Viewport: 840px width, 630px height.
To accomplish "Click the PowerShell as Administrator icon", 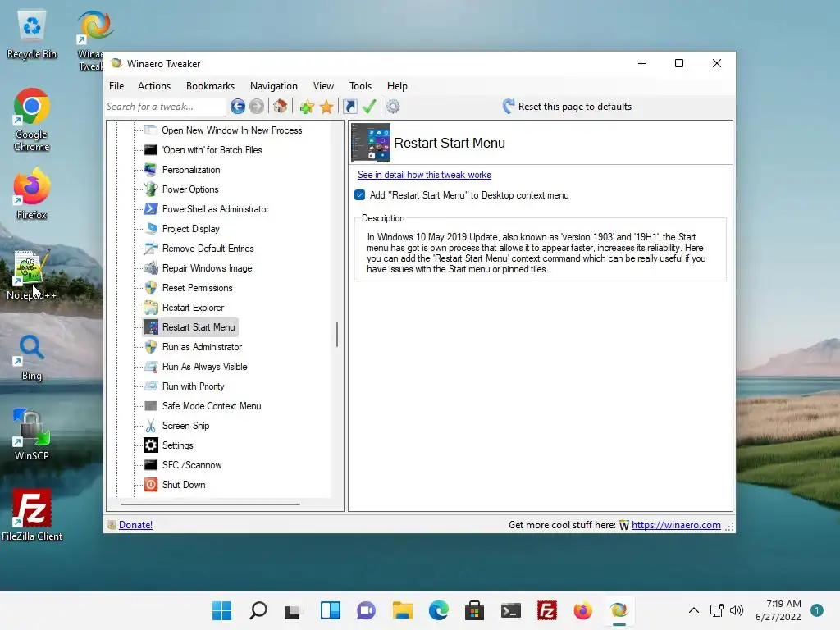I will (x=151, y=209).
